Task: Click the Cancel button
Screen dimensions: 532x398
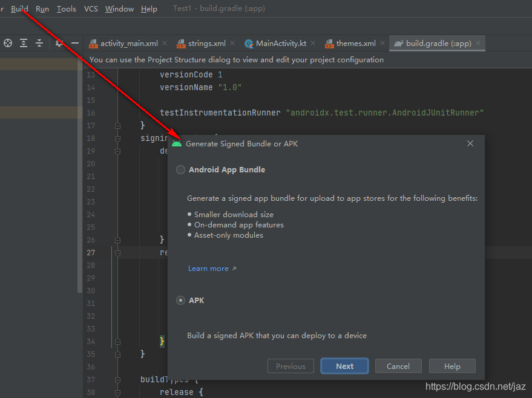Action: click(x=398, y=366)
